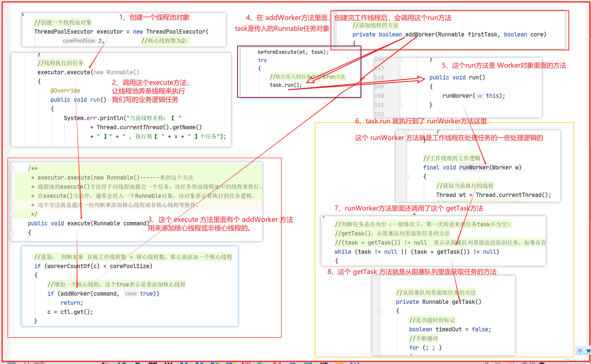This screenshot has height=364, width=591.
Task: Click the Thread.currentThread().getName() line
Action: pyautogui.click(x=146, y=127)
